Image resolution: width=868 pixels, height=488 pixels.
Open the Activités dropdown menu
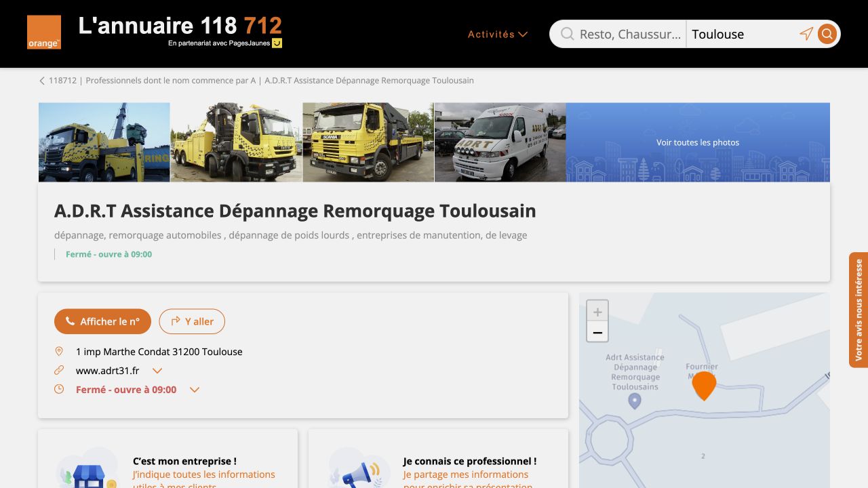tap(498, 34)
